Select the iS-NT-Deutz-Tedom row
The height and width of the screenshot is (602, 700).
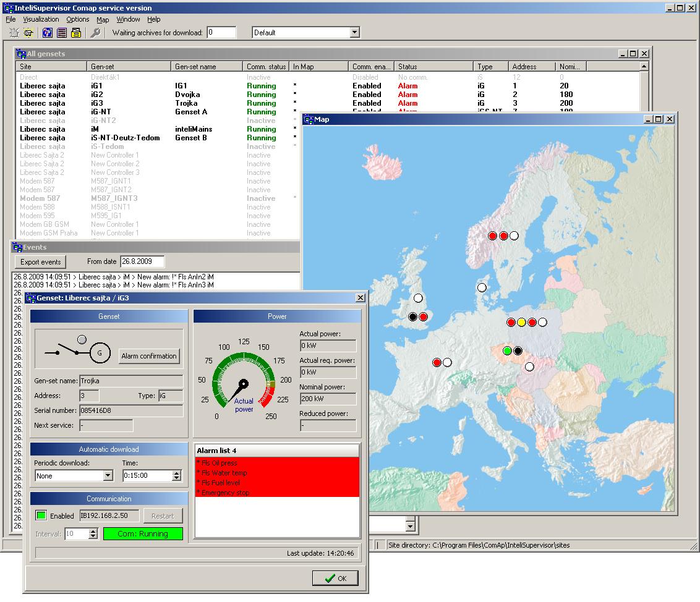[x=158, y=138]
